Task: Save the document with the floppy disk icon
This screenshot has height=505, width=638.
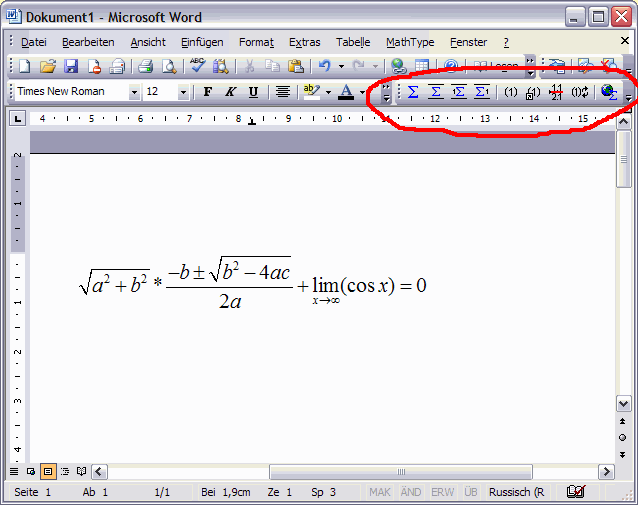Action: [x=71, y=66]
